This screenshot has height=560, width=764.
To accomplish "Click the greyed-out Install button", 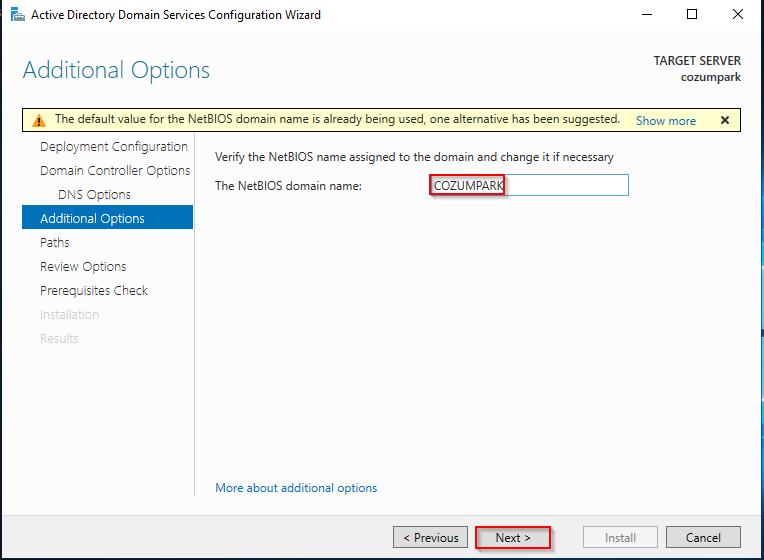I will coord(620,537).
